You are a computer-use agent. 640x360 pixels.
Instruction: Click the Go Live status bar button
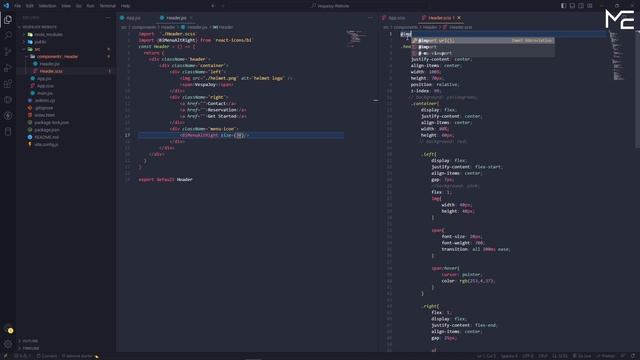[x=582, y=356]
